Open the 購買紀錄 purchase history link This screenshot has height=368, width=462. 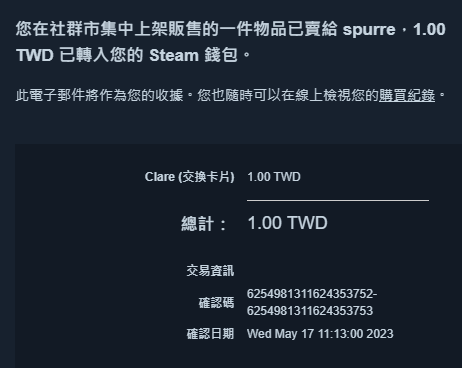coord(407,96)
